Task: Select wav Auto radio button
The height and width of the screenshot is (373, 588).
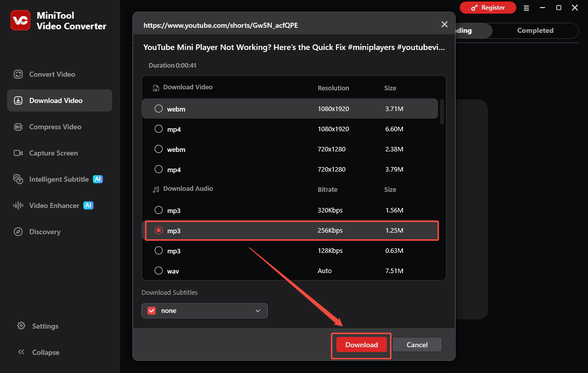Action: (159, 271)
